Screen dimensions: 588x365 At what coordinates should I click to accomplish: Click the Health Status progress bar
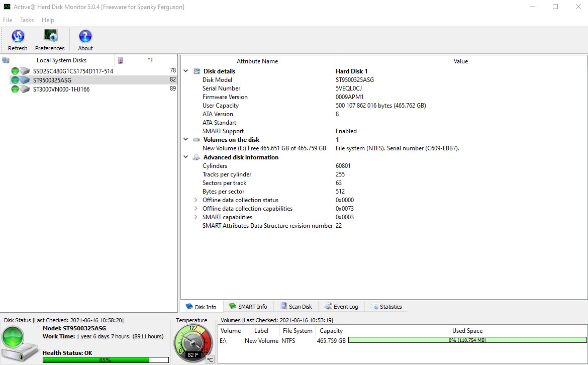point(106,360)
